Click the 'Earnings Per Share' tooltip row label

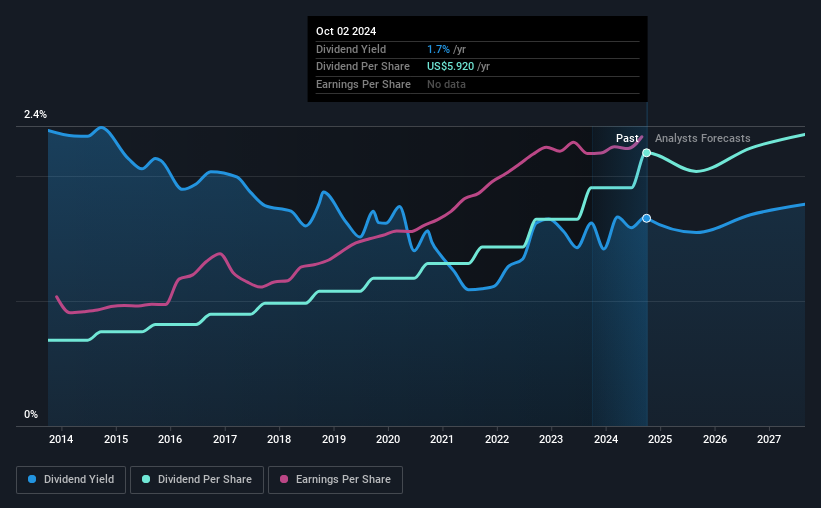[x=363, y=84]
